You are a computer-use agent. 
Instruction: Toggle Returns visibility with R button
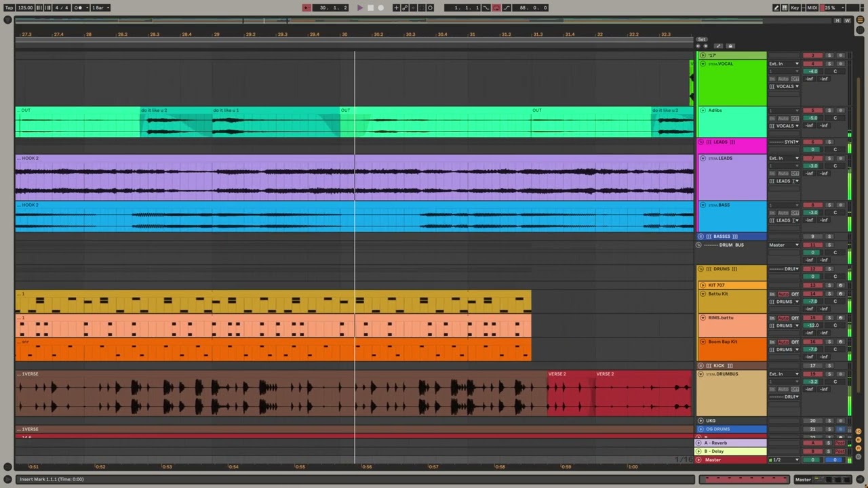click(x=859, y=440)
